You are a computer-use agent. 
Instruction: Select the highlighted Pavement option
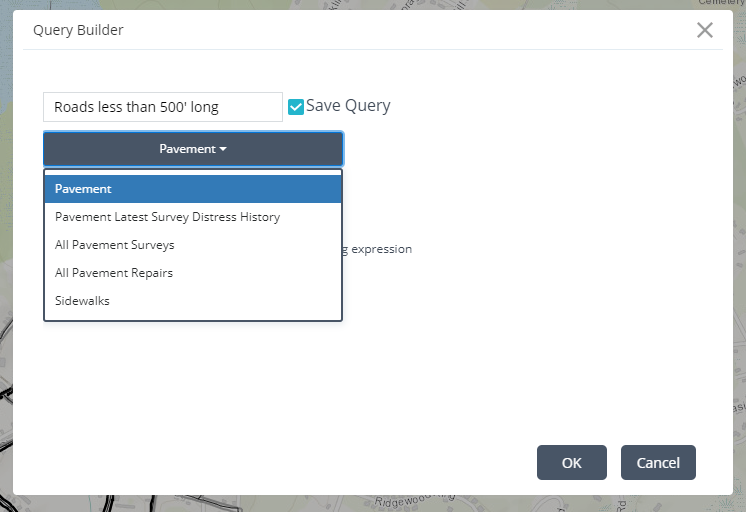tap(193, 189)
